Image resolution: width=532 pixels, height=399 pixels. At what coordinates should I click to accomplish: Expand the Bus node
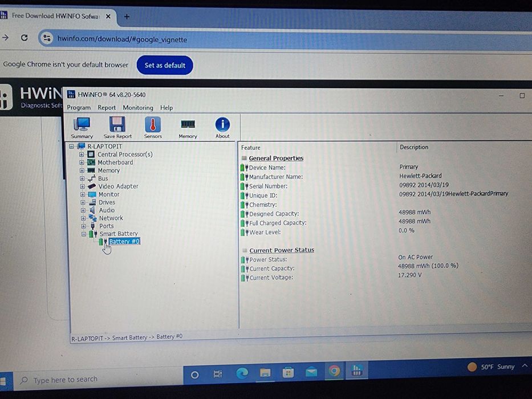(x=82, y=178)
